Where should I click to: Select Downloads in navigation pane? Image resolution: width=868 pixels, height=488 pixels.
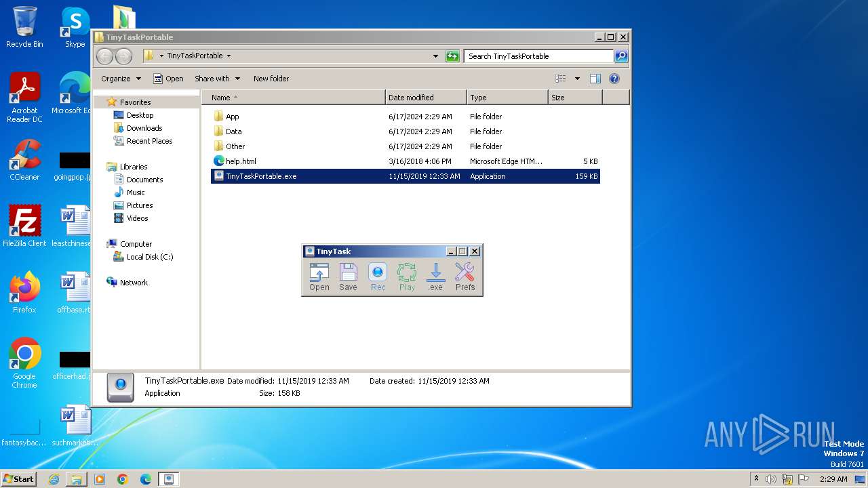click(144, 128)
